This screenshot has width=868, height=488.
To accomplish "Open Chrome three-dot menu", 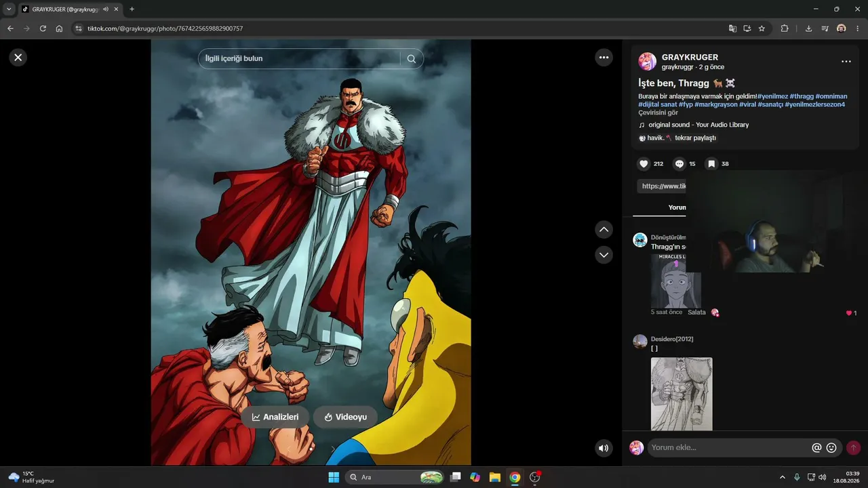I will 859,28.
